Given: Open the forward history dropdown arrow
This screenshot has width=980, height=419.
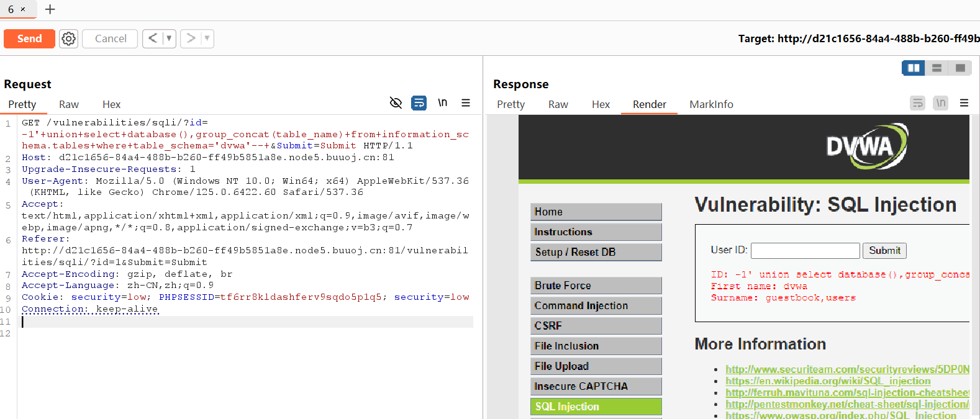Looking at the screenshot, I should (x=207, y=38).
